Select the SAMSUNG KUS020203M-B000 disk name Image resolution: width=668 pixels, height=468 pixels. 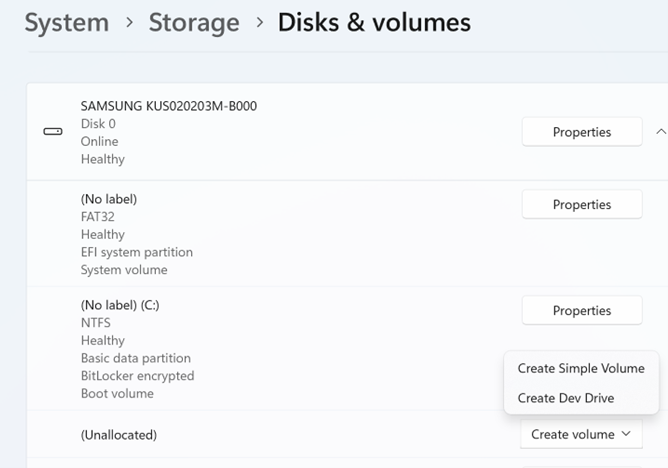(x=169, y=106)
